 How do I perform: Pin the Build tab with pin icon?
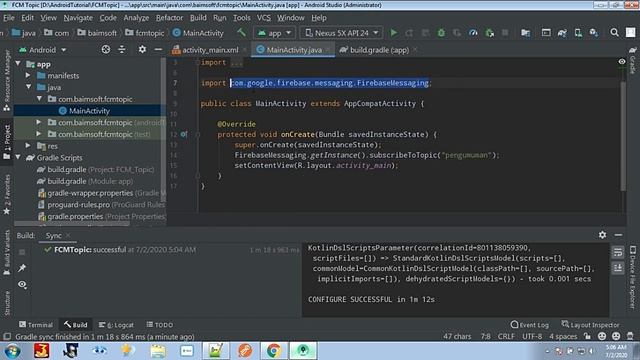pyautogui.click(x=22, y=268)
